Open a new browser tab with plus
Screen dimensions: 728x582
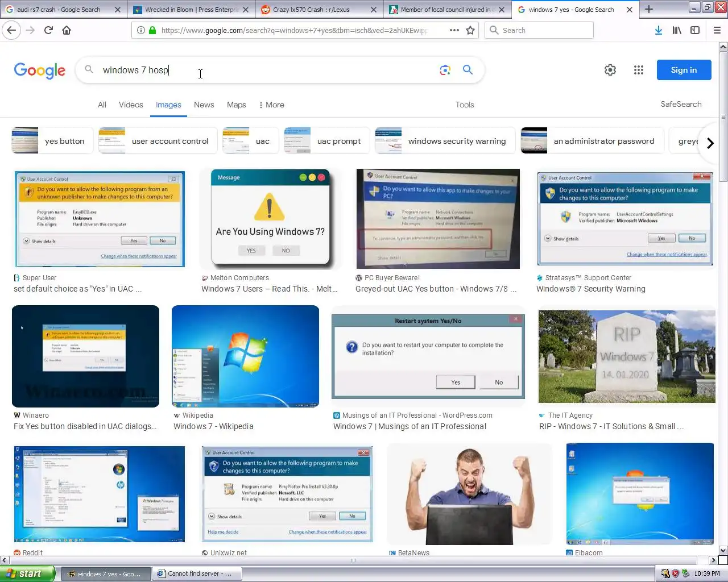649,9
